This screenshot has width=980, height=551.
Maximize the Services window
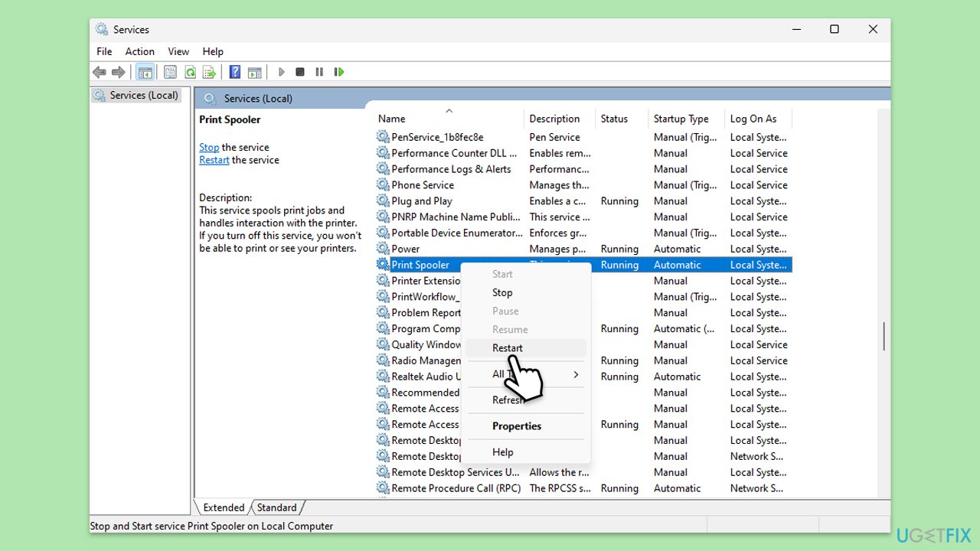[x=835, y=29]
